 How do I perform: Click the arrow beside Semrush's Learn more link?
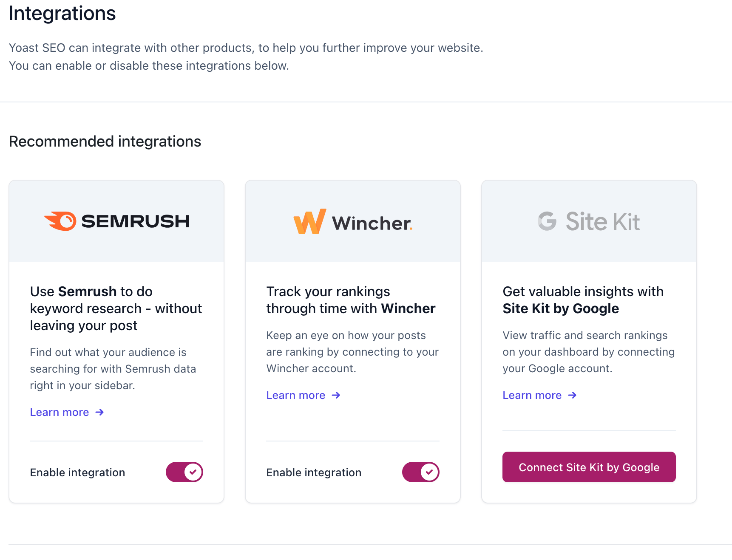pyautogui.click(x=100, y=412)
